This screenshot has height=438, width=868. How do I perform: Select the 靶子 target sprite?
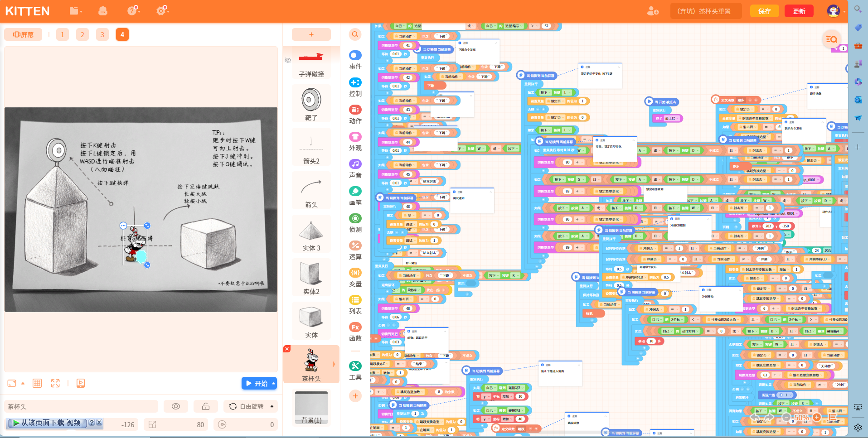point(311,104)
